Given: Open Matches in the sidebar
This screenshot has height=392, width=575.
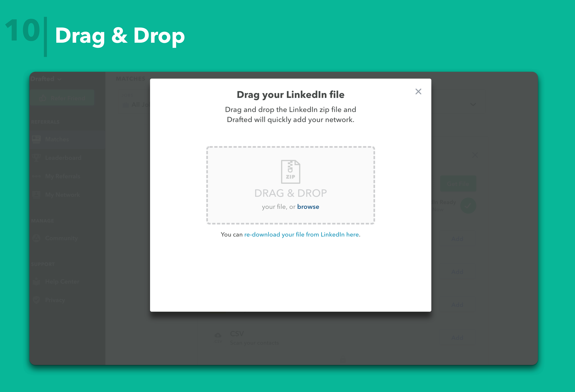Looking at the screenshot, I should pyautogui.click(x=67, y=139).
